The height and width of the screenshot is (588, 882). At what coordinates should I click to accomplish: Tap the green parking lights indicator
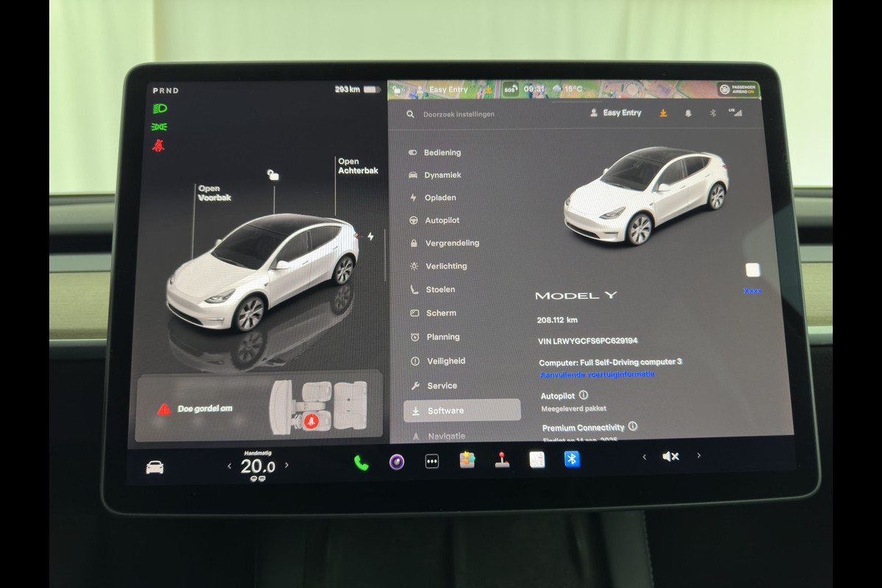click(x=159, y=126)
